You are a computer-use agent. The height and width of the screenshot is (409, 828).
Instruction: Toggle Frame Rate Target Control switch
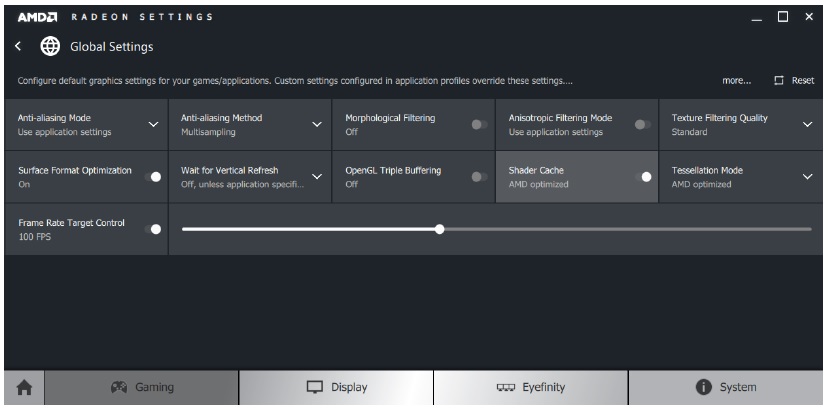(153, 229)
